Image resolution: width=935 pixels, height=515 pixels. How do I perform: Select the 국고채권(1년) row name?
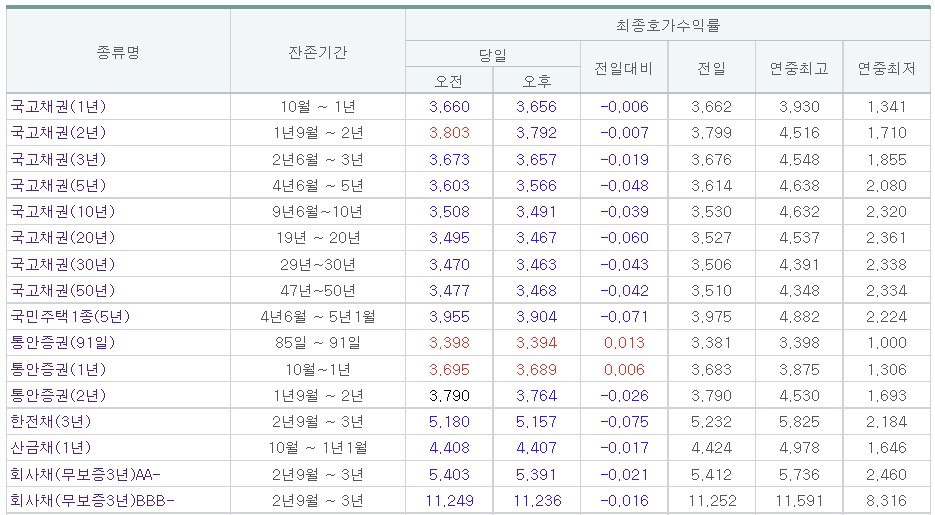click(58, 107)
